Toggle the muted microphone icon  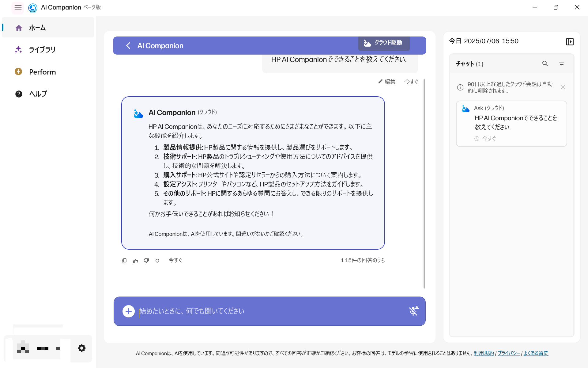coord(414,311)
